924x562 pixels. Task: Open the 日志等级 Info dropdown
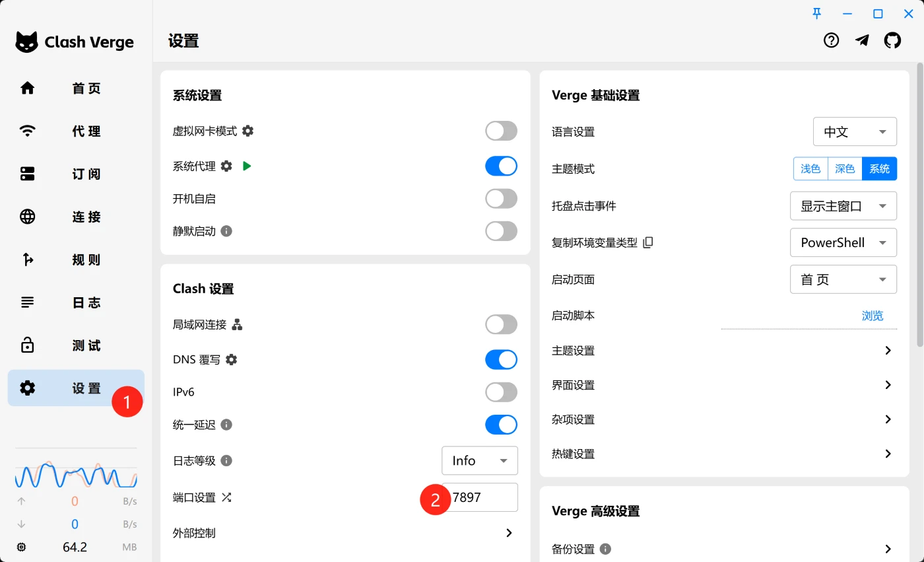click(x=480, y=460)
